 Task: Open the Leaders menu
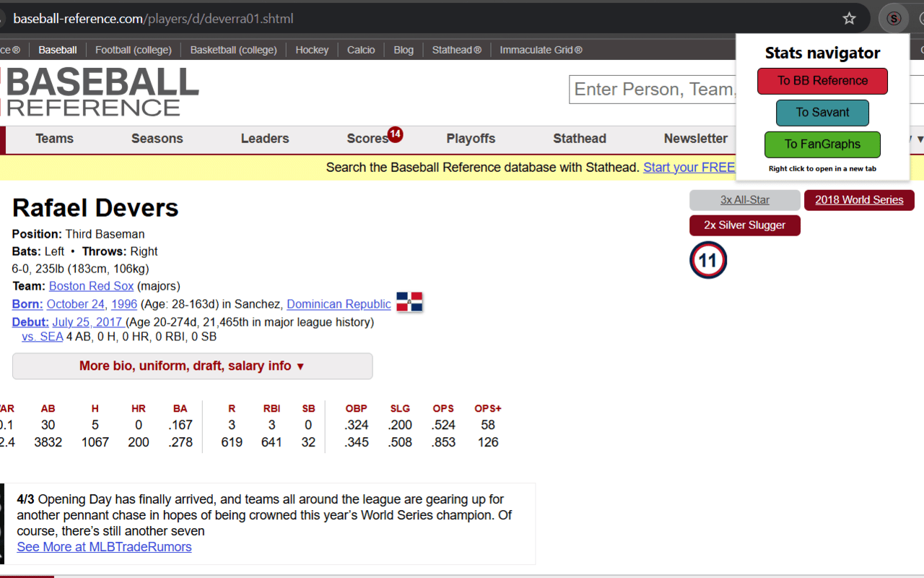tap(265, 139)
